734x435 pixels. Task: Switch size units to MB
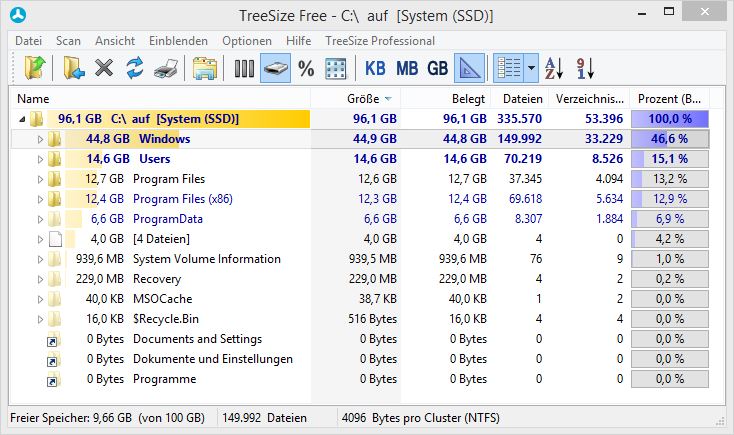(x=407, y=68)
